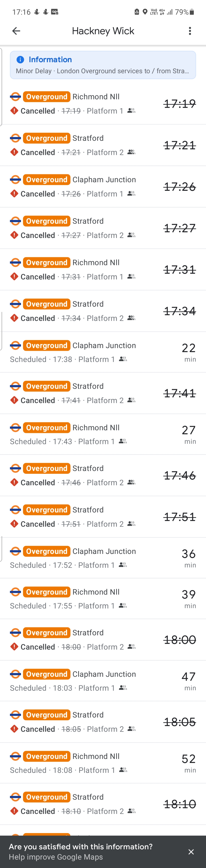Open the three-dot overflow menu
Viewport: 206px width, 868px height.
tap(190, 31)
